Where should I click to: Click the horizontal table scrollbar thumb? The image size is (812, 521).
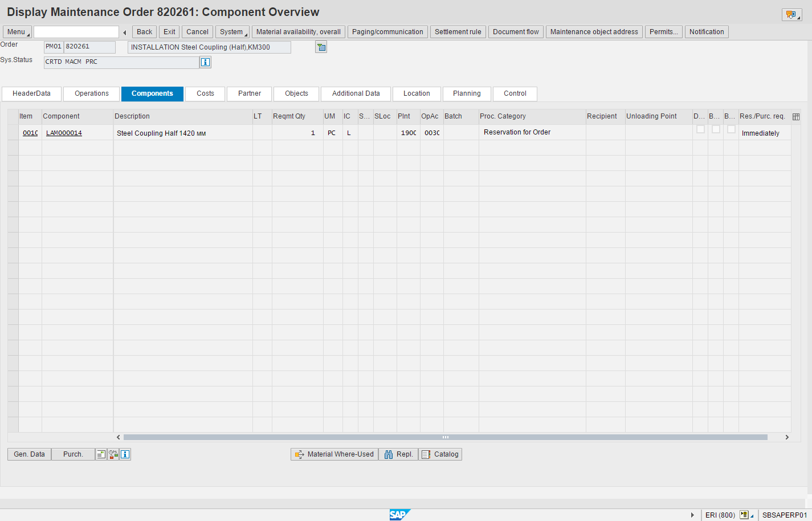coord(446,437)
